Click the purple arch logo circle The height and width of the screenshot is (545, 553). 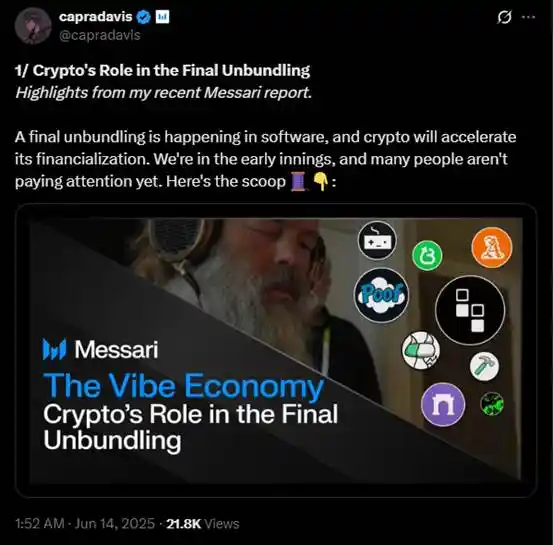(x=443, y=405)
